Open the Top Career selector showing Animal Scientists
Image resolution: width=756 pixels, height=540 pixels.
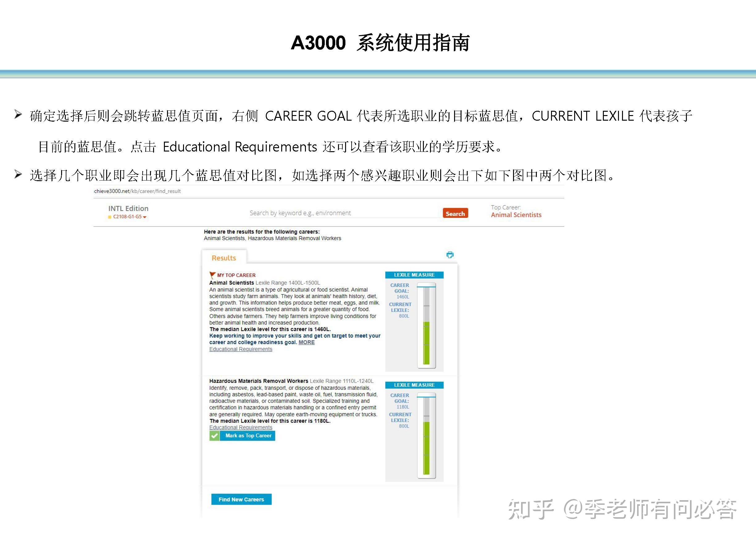516,214
